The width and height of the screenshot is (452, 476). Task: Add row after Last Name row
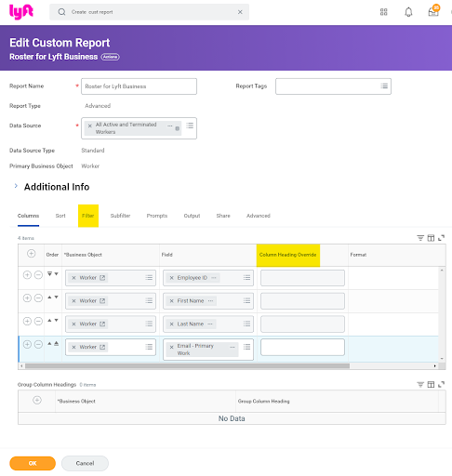click(27, 322)
